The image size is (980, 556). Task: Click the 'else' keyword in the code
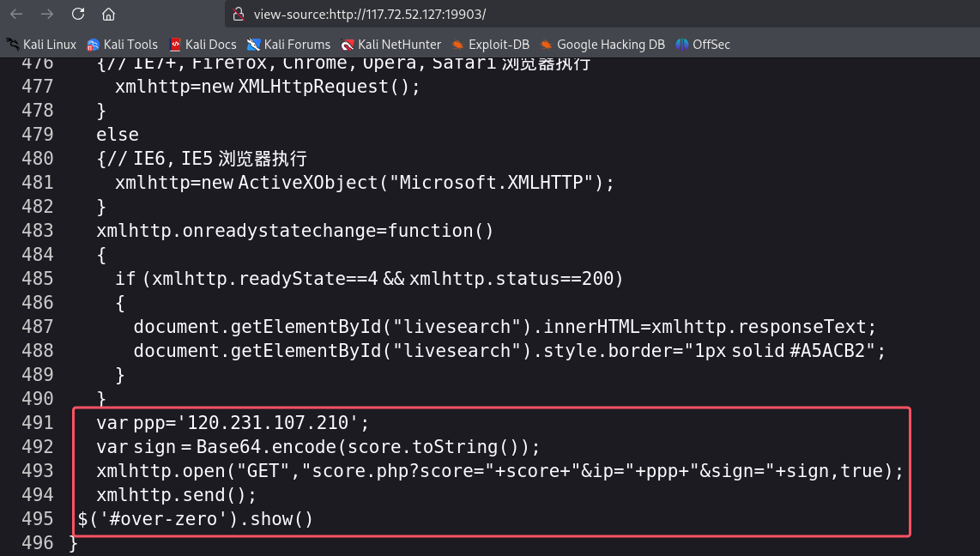[x=118, y=135]
